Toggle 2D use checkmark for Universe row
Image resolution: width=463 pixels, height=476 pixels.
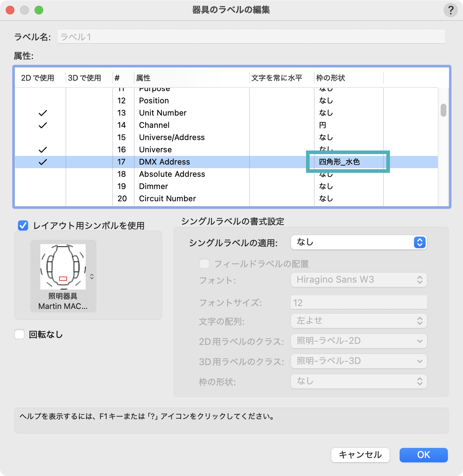(x=42, y=150)
